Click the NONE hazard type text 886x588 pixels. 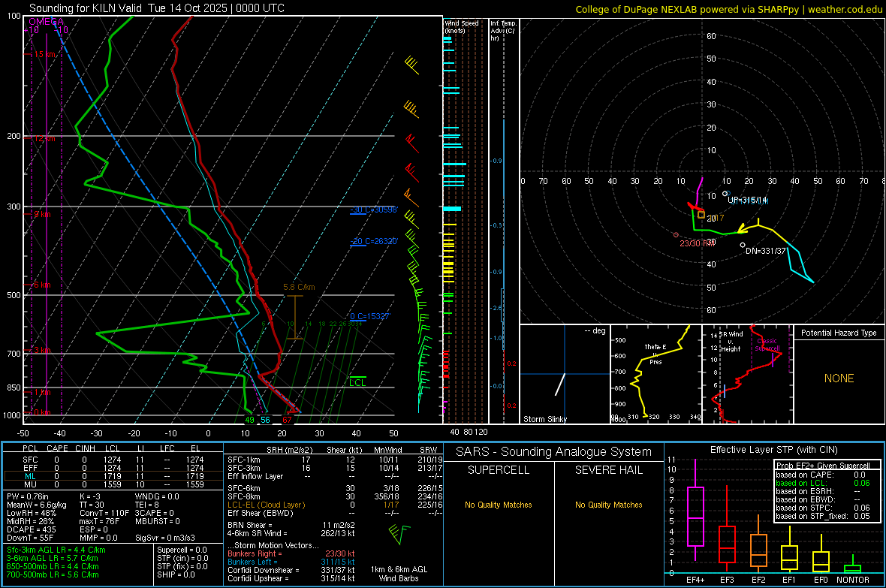839,378
